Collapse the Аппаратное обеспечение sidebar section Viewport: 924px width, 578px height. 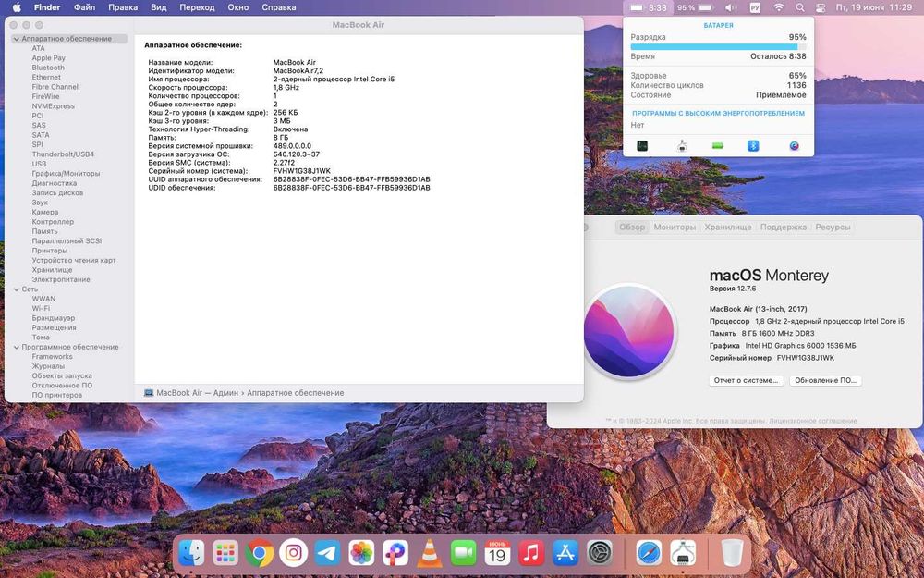tap(17, 39)
